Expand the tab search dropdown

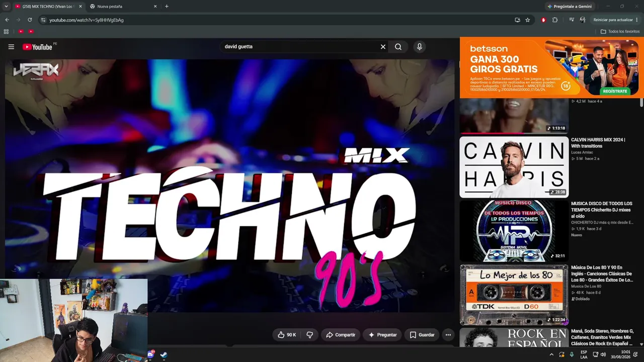coord(6,7)
